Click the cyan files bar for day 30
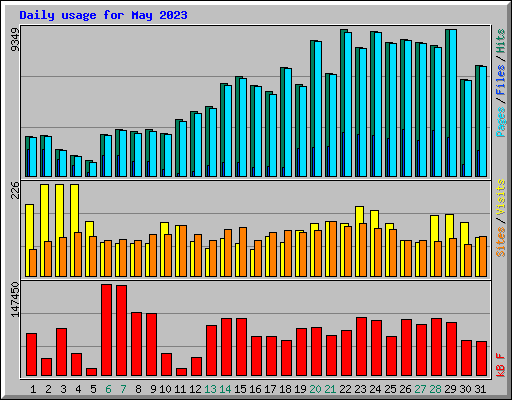 coord(468,128)
